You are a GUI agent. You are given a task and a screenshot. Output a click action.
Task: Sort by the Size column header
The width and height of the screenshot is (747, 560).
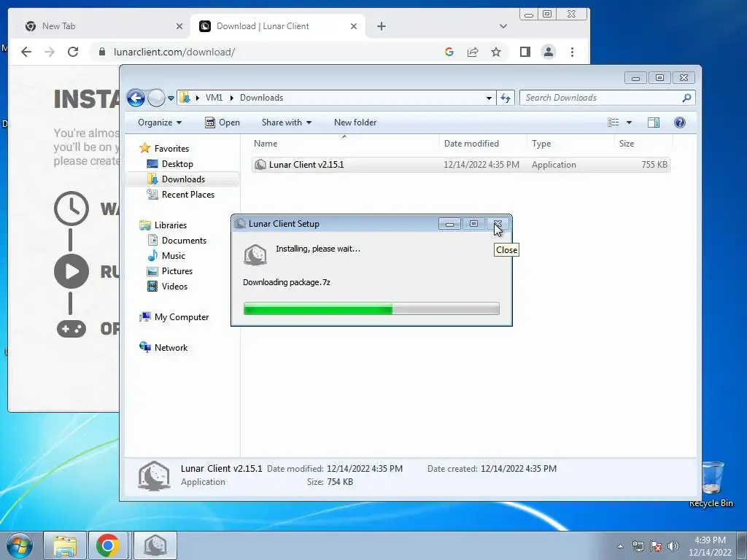pos(643,144)
